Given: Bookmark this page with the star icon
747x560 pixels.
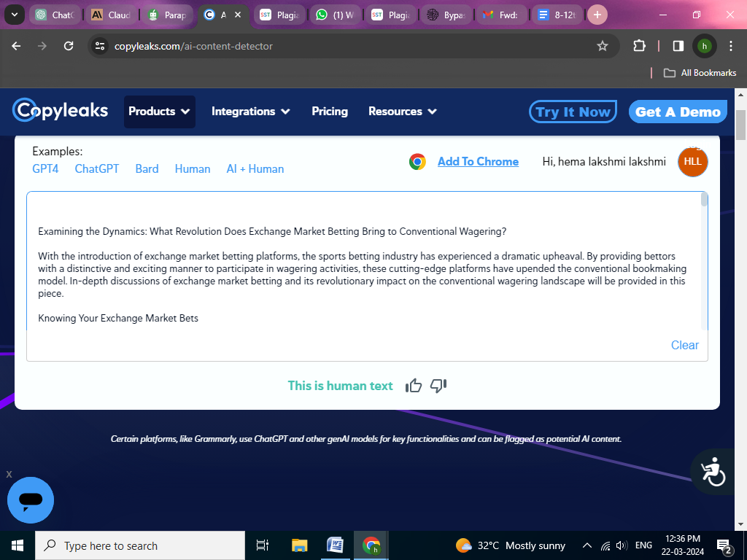Looking at the screenshot, I should click(x=603, y=46).
